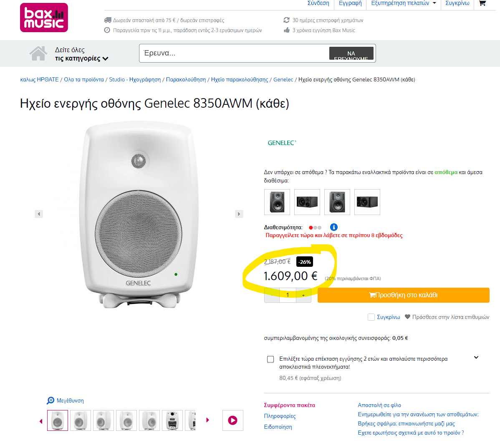Show previous product image arrow

click(x=39, y=214)
